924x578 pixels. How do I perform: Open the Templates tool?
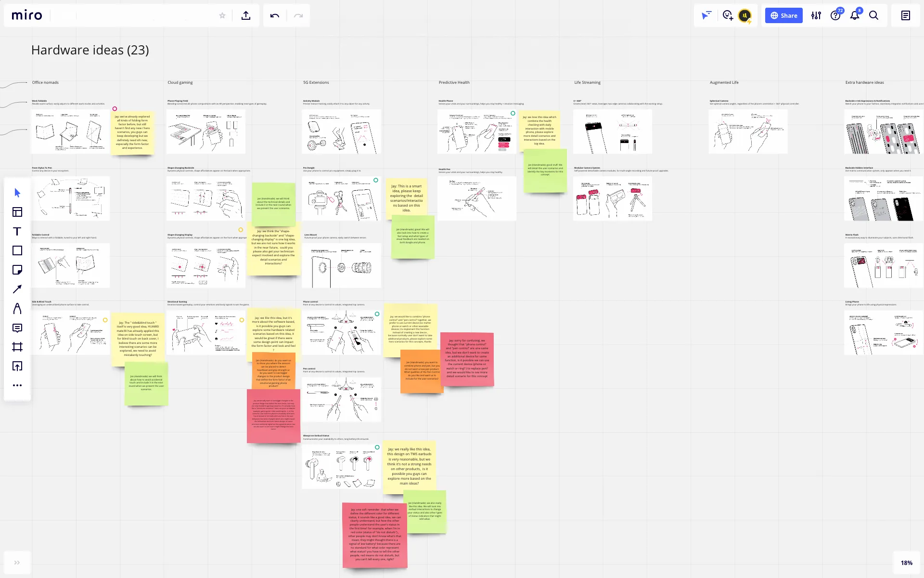click(17, 212)
